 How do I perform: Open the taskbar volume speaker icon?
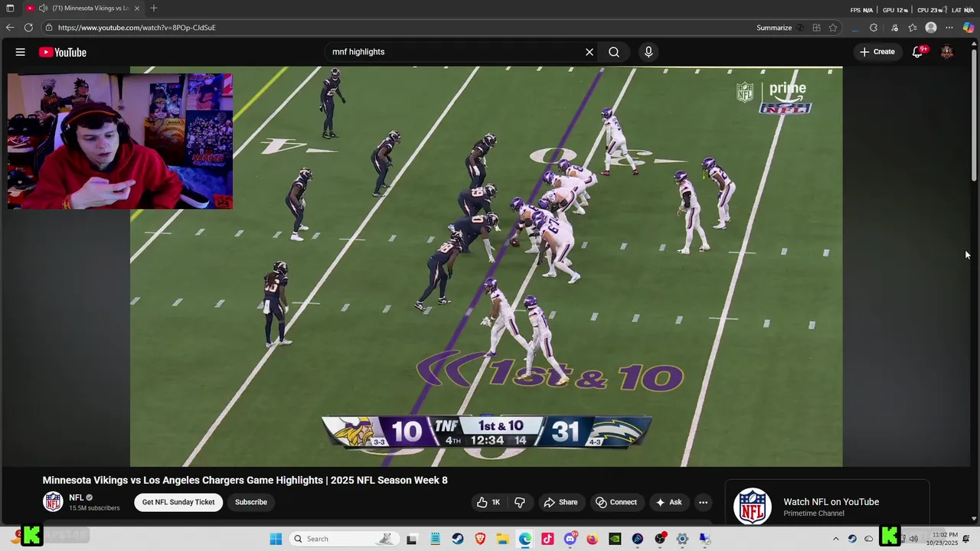point(913,539)
